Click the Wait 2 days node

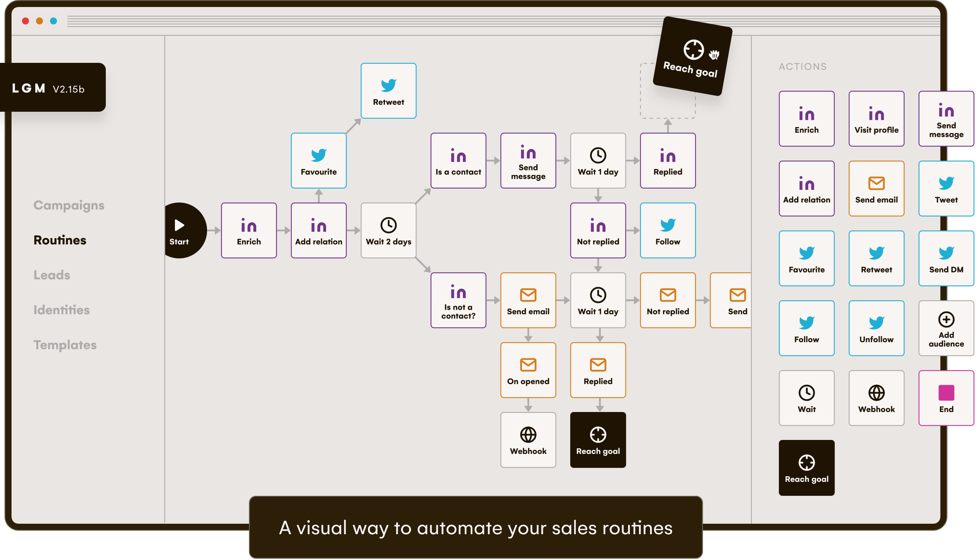pyautogui.click(x=388, y=230)
